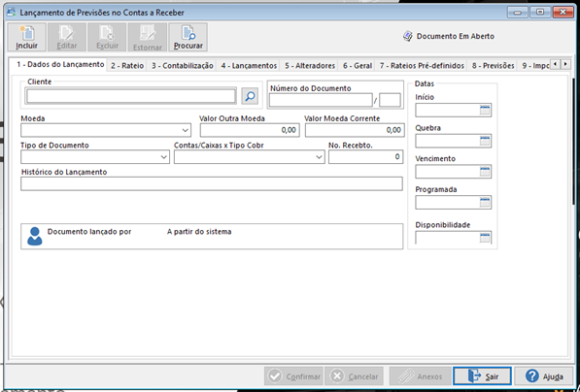Click the No. Recebto. field
The height and width of the screenshot is (392, 580).
pos(366,157)
